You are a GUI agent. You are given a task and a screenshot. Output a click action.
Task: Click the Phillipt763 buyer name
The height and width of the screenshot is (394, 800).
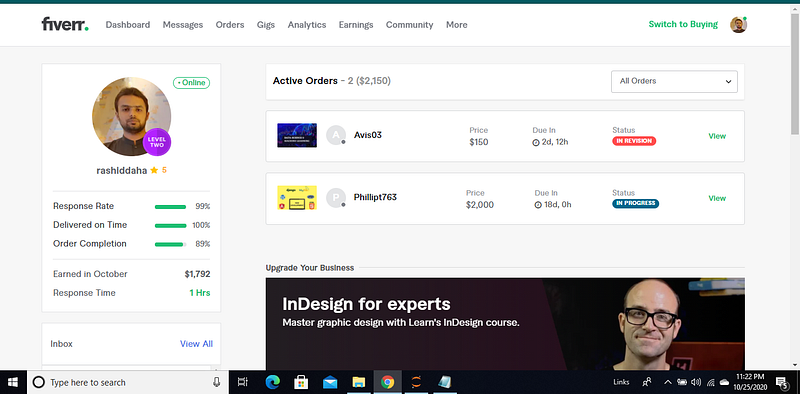(x=375, y=197)
